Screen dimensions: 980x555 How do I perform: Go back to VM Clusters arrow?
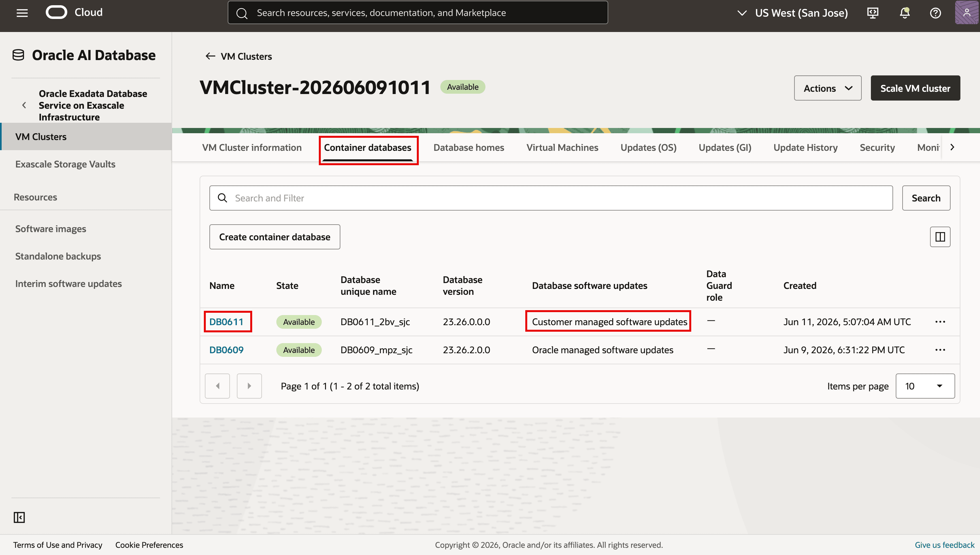coord(210,56)
